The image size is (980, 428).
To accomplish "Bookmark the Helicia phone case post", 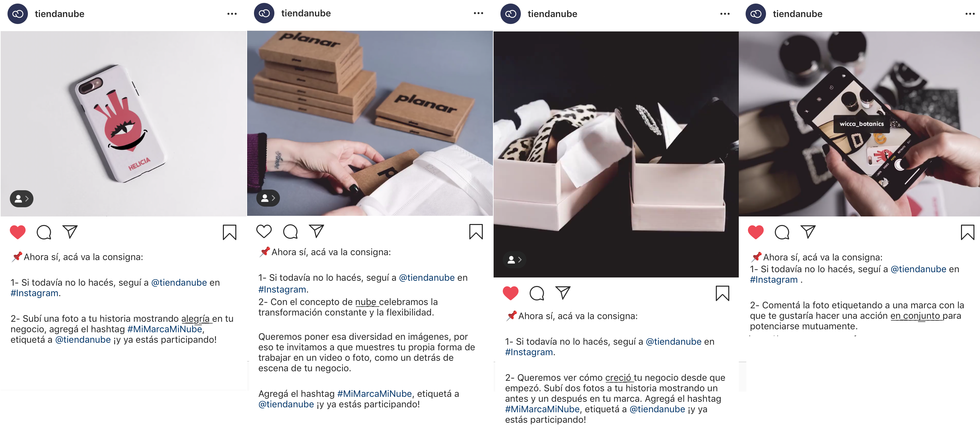I will (229, 232).
